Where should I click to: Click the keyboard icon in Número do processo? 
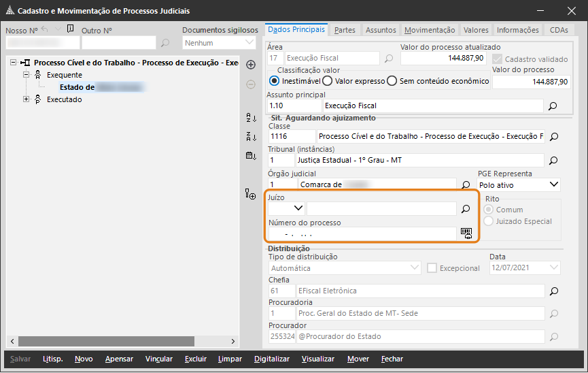466,233
